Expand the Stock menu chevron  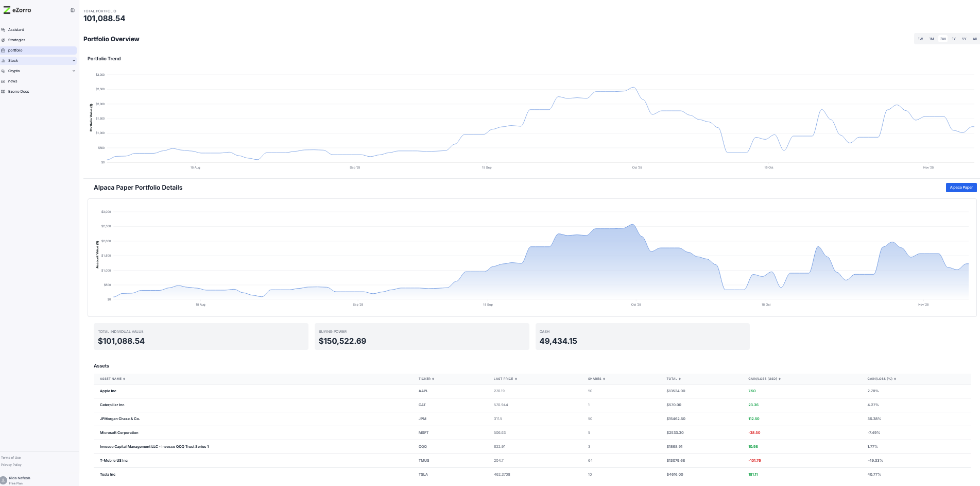coord(74,60)
